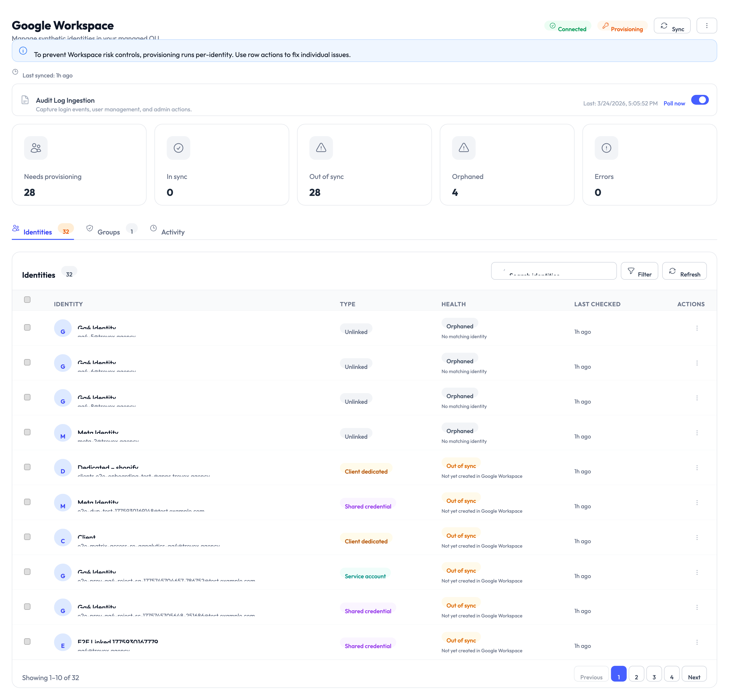Click the Out of sync warning icon card
729x700 pixels.
pyautogui.click(x=321, y=148)
